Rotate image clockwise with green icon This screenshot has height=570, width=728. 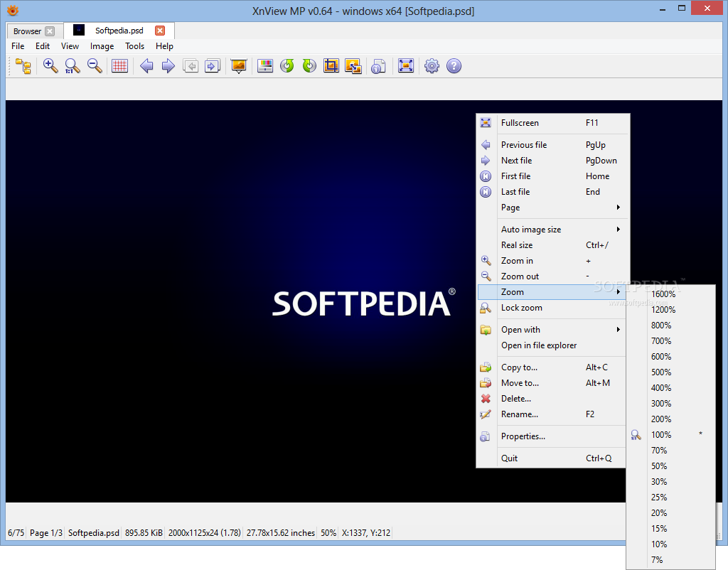click(x=309, y=66)
